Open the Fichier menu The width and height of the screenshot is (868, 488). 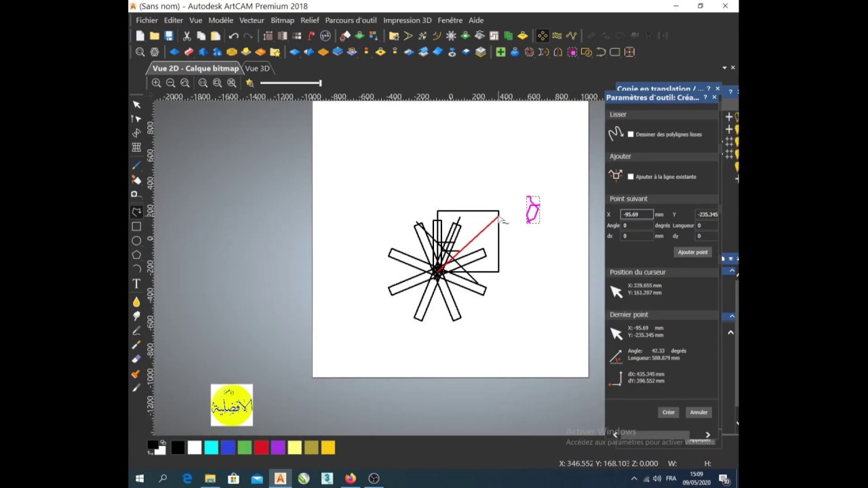146,20
